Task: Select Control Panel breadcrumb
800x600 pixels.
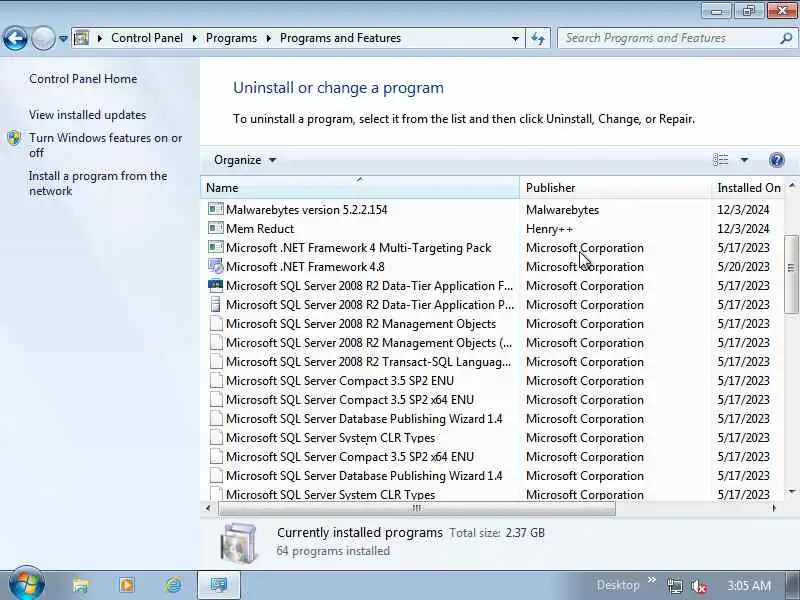Action: coord(146,38)
